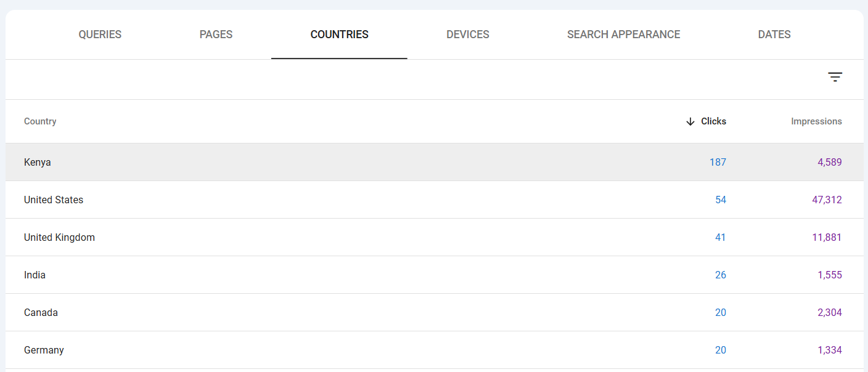Click the Germany country name

pos(44,350)
